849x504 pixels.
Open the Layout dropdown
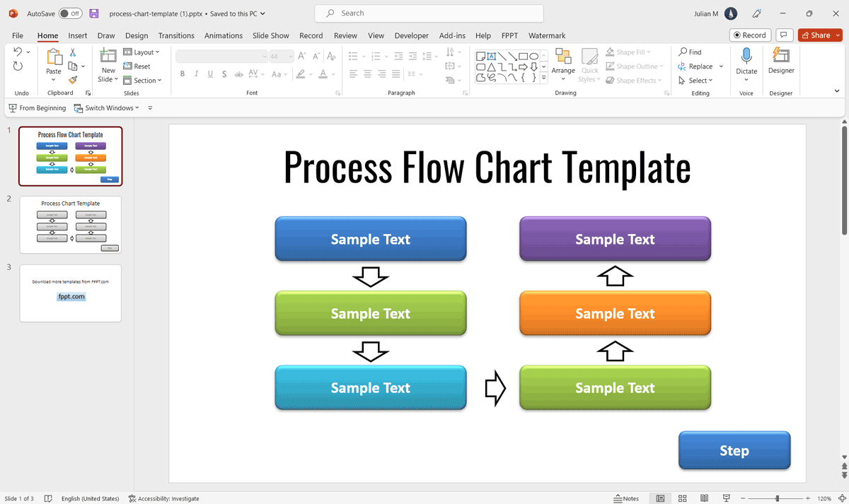click(x=141, y=52)
